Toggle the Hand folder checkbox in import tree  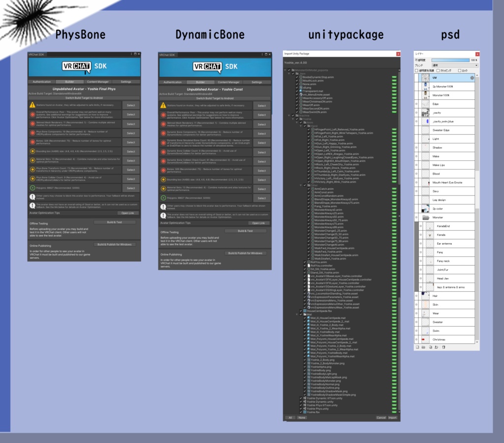point(305,126)
